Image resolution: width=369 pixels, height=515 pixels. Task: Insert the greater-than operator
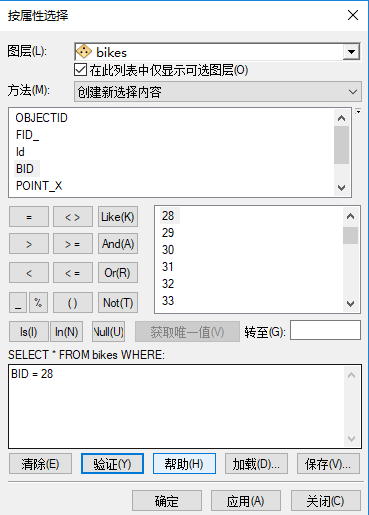(x=29, y=244)
